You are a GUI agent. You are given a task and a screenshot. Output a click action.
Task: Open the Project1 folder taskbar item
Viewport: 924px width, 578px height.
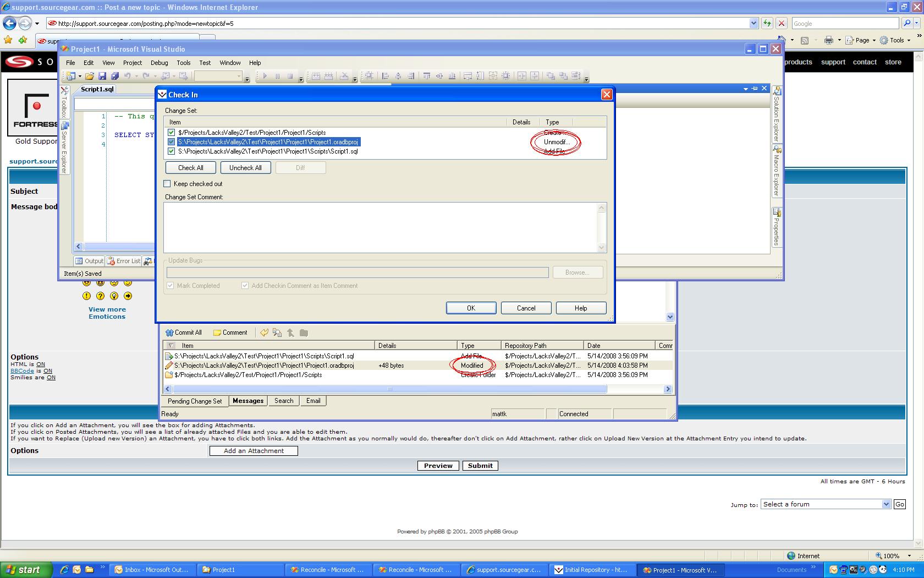(240, 570)
